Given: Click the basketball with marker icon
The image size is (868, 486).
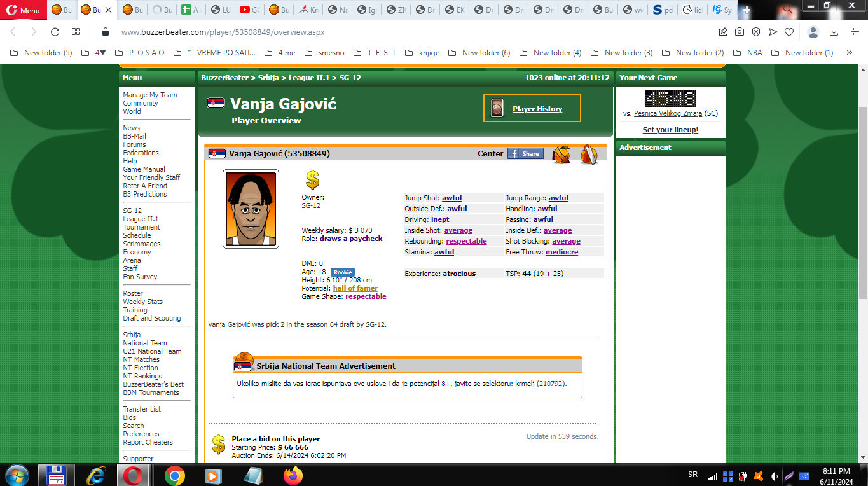Looking at the screenshot, I should coord(589,154).
